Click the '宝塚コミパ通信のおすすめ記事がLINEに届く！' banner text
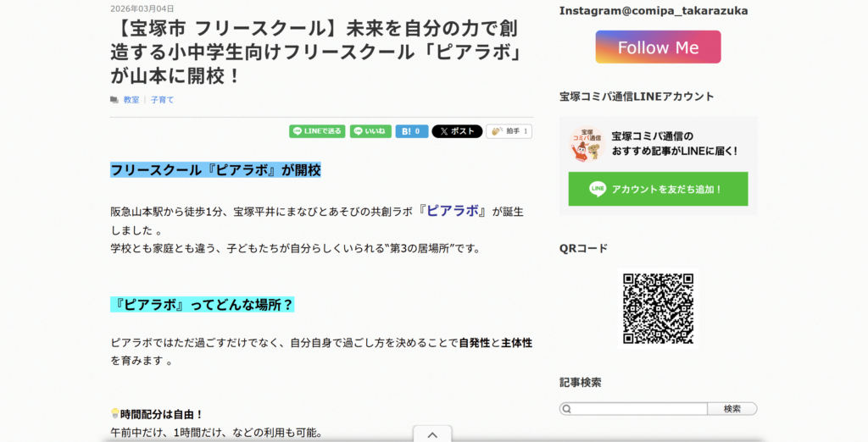Screen dimensions: 868x442 [674, 143]
